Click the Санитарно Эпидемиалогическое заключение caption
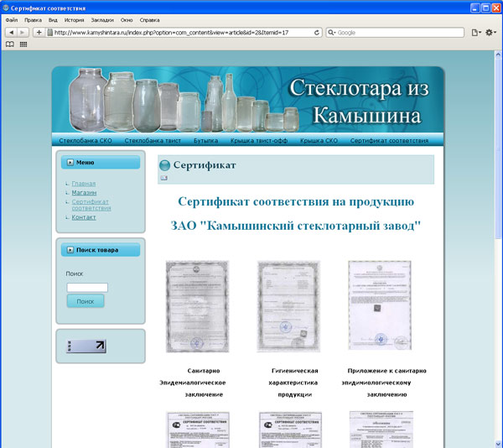This screenshot has height=448, width=503. [193, 383]
